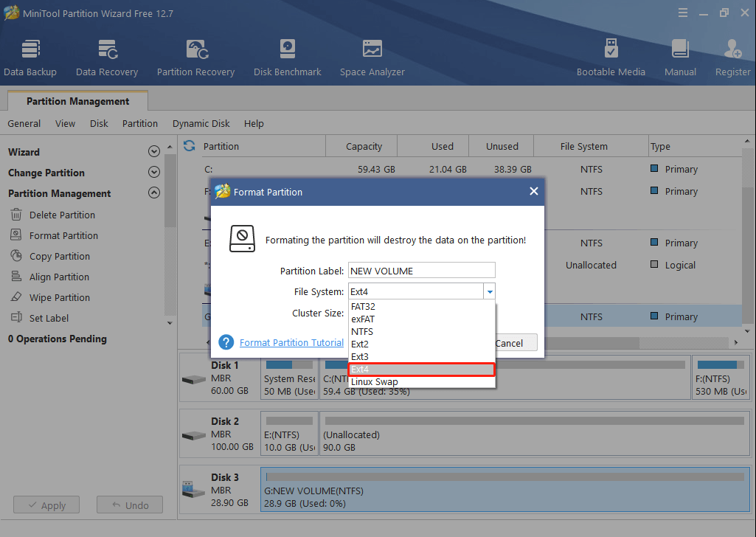Click the Apply button
Screen dimensions: 756x537
(x=46, y=505)
